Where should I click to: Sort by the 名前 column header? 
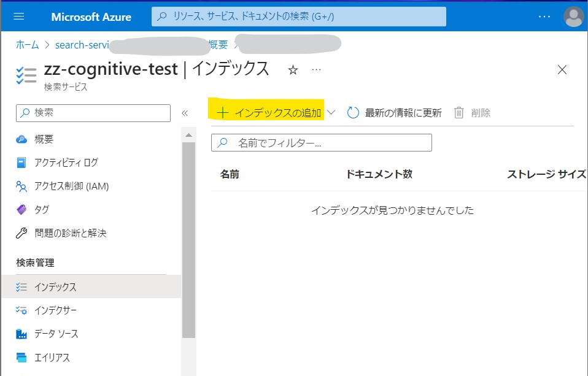(230, 174)
